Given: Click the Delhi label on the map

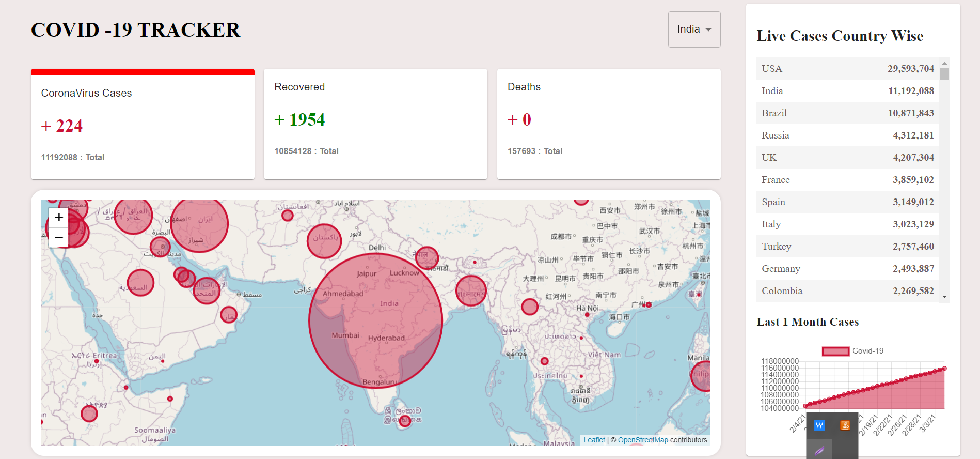Looking at the screenshot, I should coord(377,248).
